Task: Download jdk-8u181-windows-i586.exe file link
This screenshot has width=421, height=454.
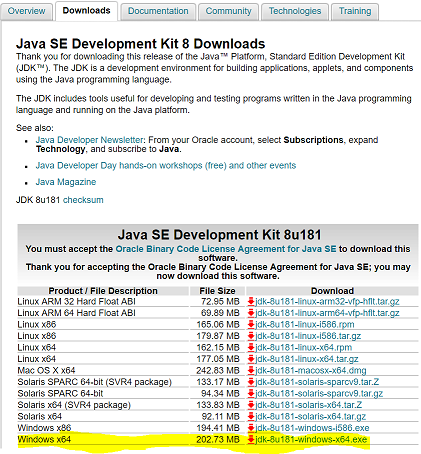Action: pyautogui.click(x=312, y=428)
